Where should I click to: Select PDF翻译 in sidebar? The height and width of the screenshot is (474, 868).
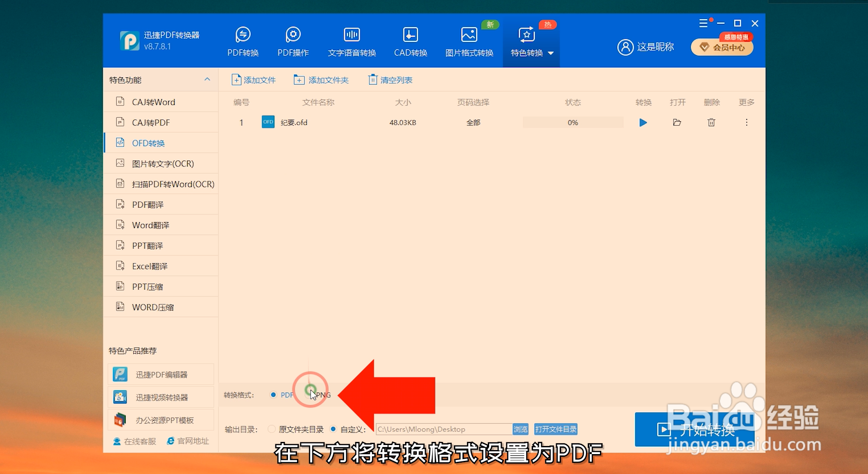click(x=161, y=204)
